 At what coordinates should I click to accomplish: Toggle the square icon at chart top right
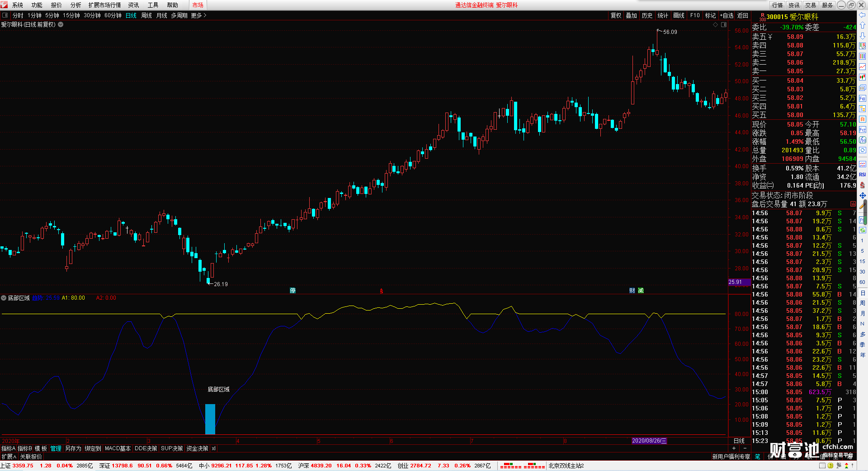point(724,25)
